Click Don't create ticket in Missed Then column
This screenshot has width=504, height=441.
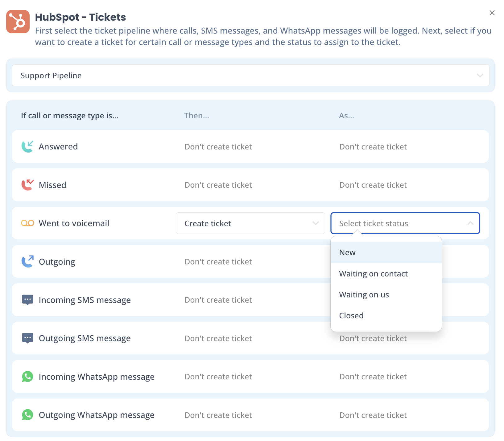pos(218,185)
